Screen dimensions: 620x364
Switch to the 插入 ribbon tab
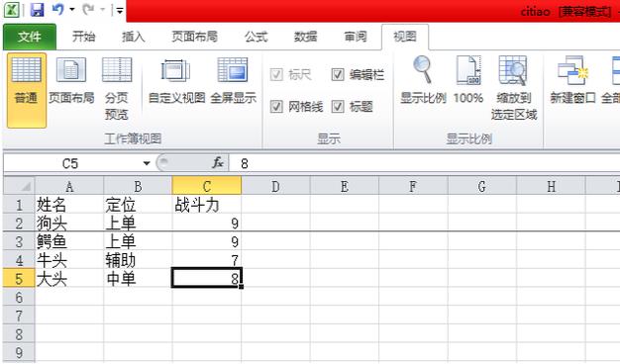coord(133,37)
